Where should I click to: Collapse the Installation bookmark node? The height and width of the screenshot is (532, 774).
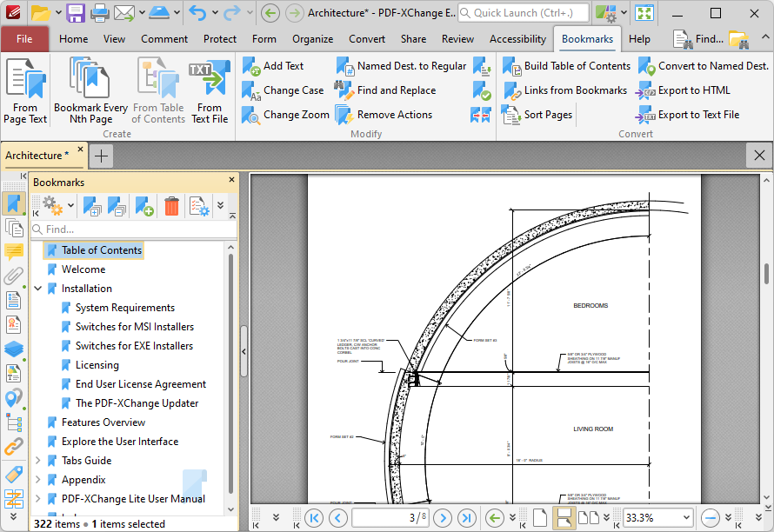[x=38, y=289]
